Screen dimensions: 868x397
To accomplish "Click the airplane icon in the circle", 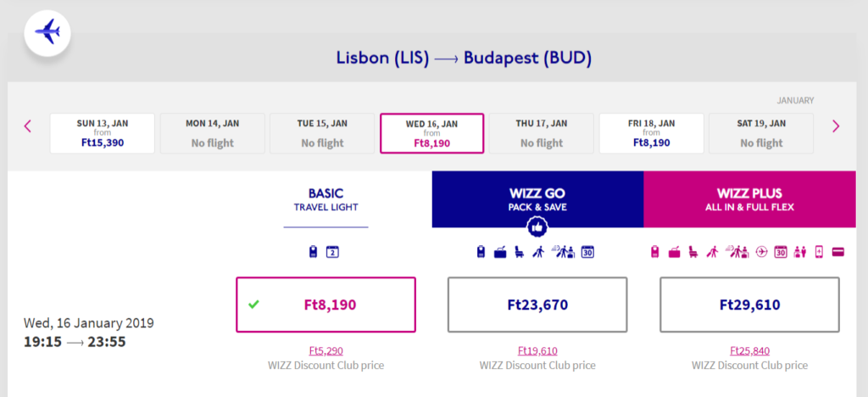I will point(47,33).
